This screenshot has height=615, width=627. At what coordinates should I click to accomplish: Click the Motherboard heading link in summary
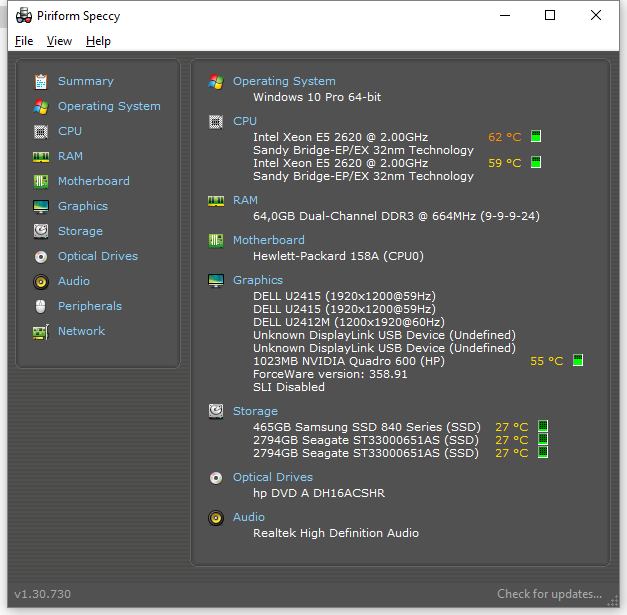coord(269,240)
